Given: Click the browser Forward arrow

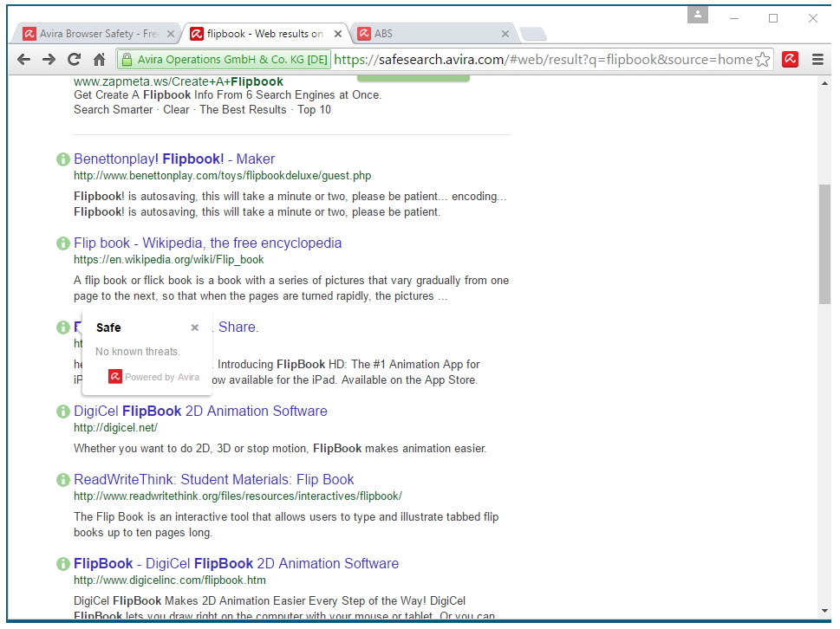Looking at the screenshot, I should 49,60.
